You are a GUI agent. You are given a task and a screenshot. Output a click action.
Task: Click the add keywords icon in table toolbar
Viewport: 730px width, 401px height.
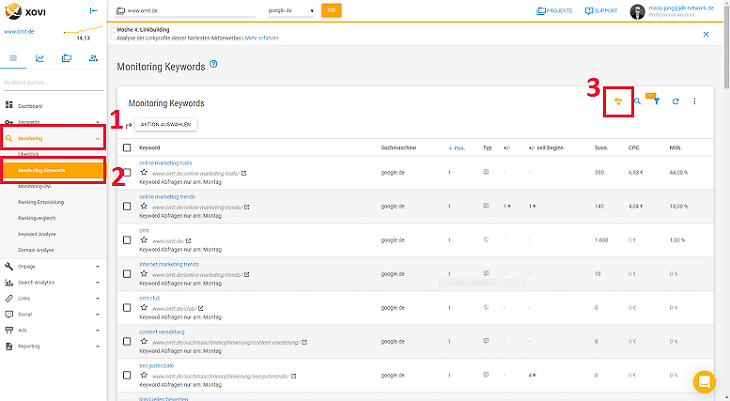click(x=619, y=102)
